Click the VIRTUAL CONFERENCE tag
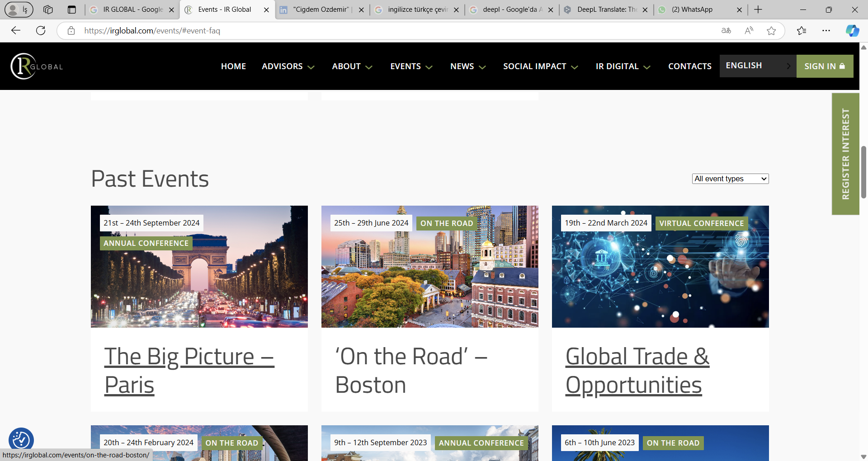 (x=702, y=223)
